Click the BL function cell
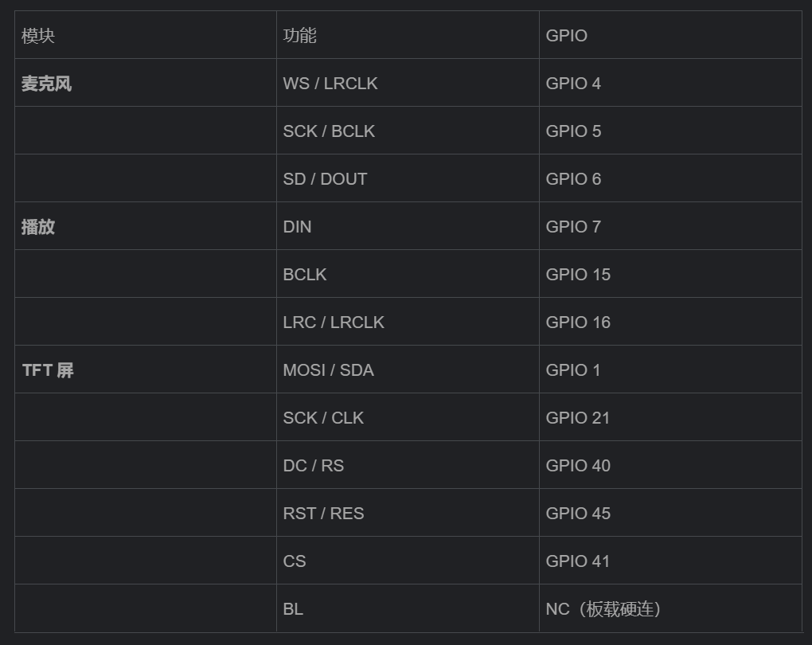Viewport: 812px width, 645px height. click(408, 608)
